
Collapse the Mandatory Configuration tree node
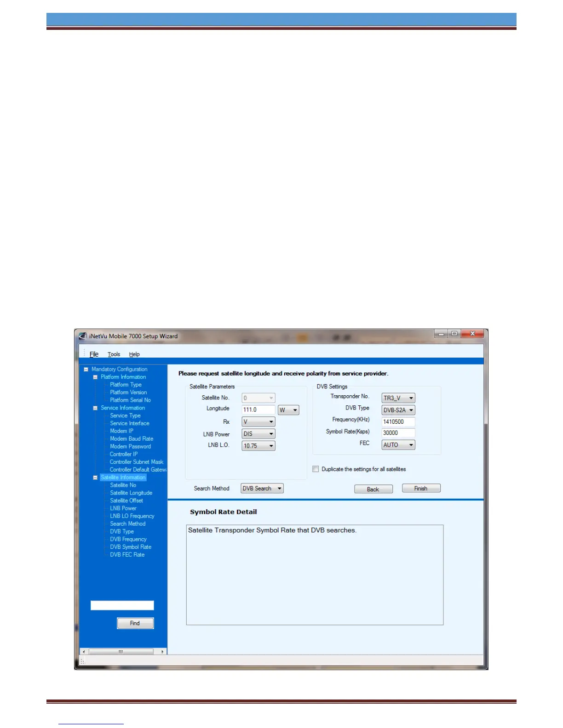[86, 369]
